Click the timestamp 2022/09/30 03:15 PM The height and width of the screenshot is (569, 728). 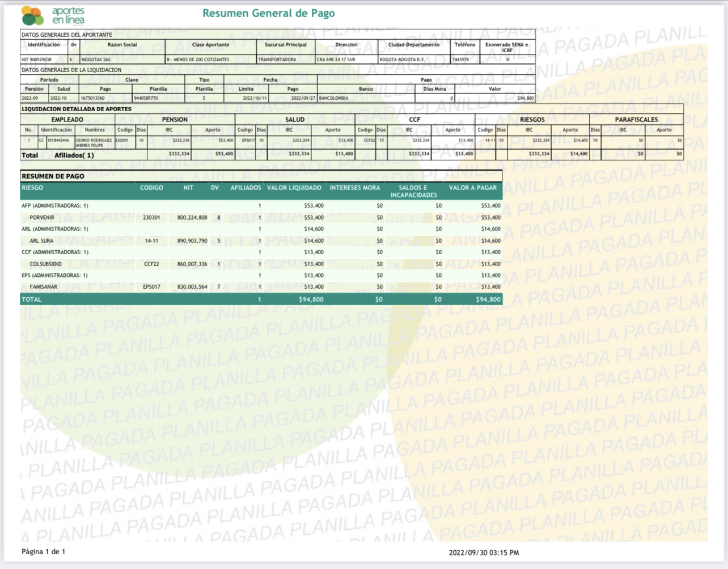pos(483,553)
